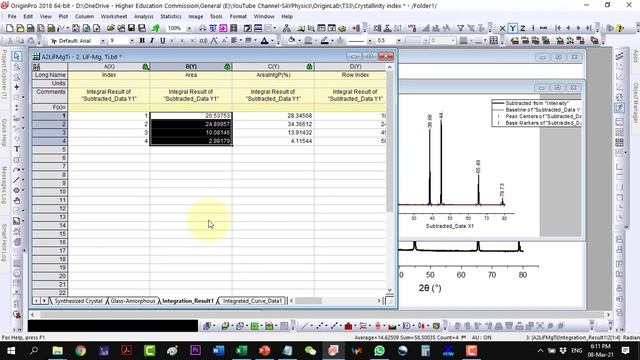Screen dimensions: 640x360
Task: Open the Tools menu
Action: 216,16
